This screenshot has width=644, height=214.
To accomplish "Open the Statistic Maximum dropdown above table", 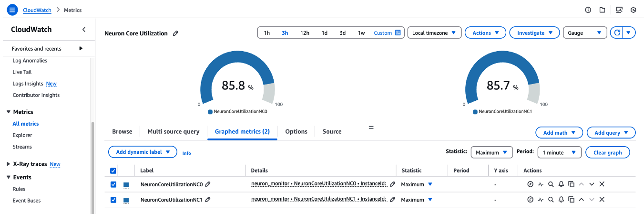I will coord(491,152).
